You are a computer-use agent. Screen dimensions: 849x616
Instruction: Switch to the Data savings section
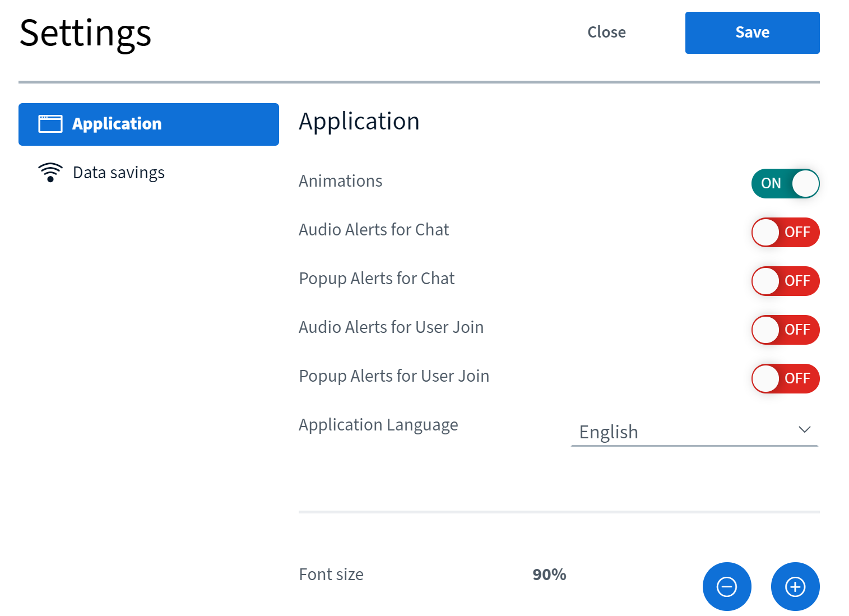point(119,172)
